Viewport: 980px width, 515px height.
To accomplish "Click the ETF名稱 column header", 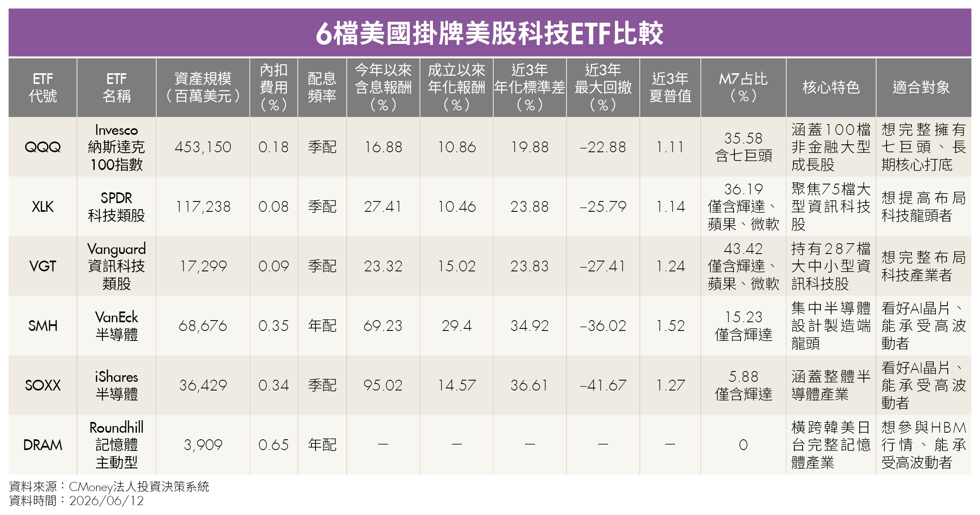I will tap(116, 87).
